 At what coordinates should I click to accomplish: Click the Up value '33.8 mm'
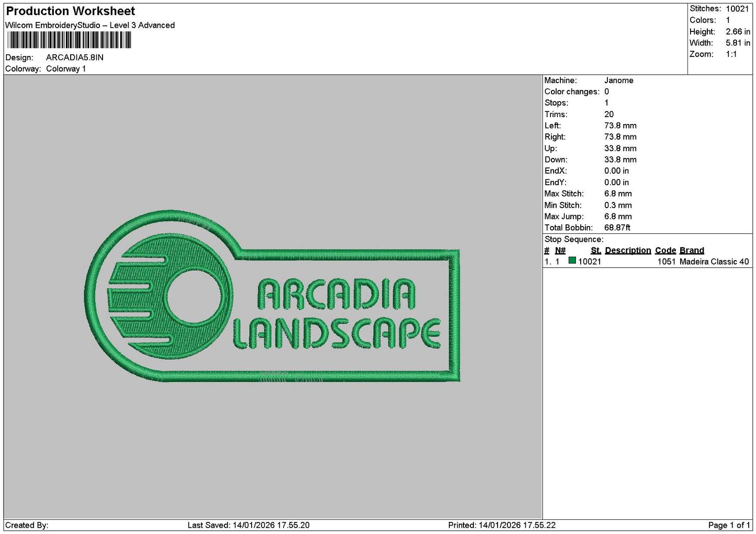(x=620, y=149)
